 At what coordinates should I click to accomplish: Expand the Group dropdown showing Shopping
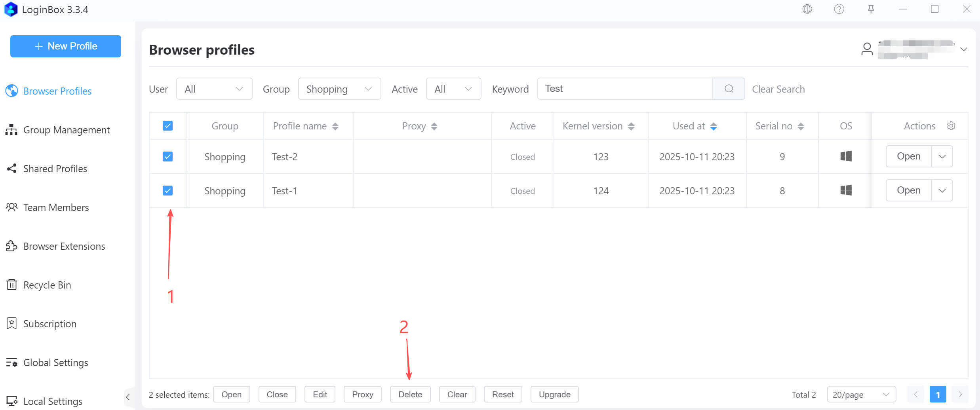[x=339, y=89]
